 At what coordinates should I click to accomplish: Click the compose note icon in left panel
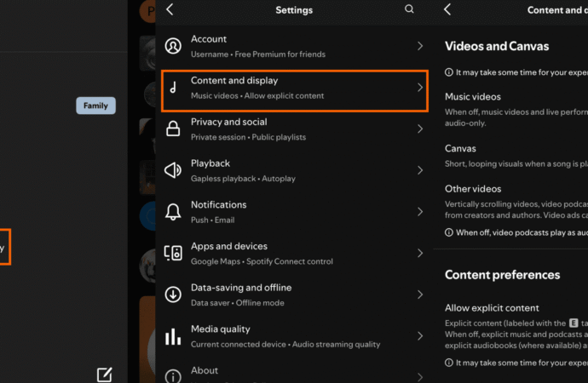click(104, 374)
